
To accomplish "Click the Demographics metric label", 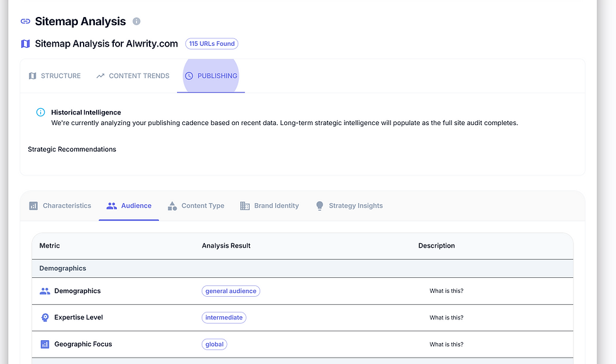I will tap(77, 291).
